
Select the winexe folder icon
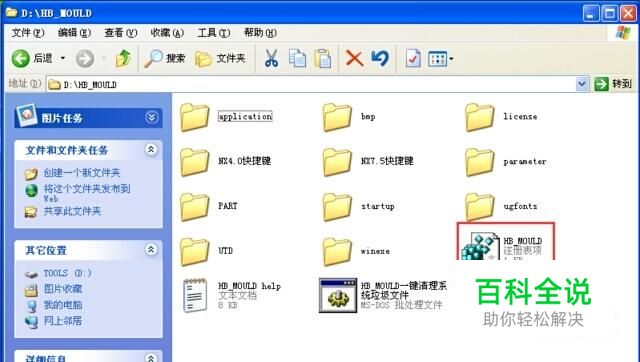(337, 251)
